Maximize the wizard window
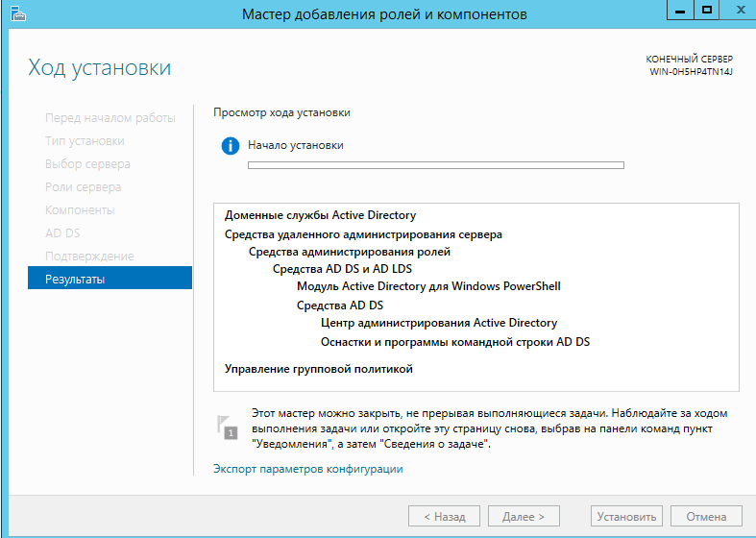 click(707, 11)
